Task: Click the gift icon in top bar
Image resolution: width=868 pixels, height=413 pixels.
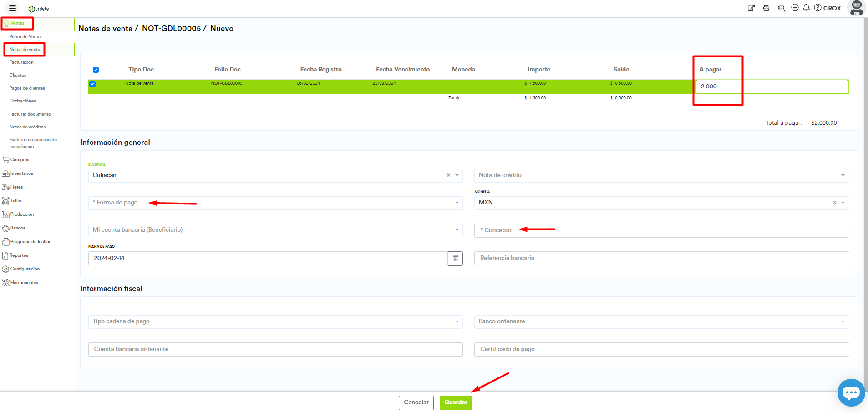Action: (766, 8)
